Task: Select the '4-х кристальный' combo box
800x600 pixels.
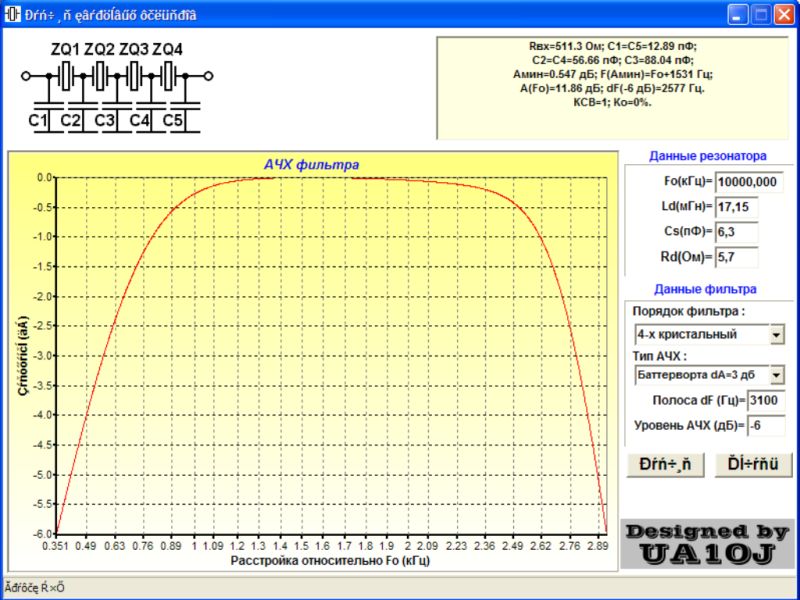Action: 700,334
